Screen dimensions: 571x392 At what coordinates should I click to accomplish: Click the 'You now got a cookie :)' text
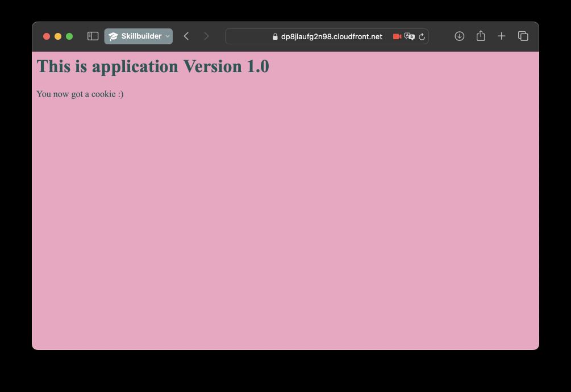pyautogui.click(x=80, y=94)
